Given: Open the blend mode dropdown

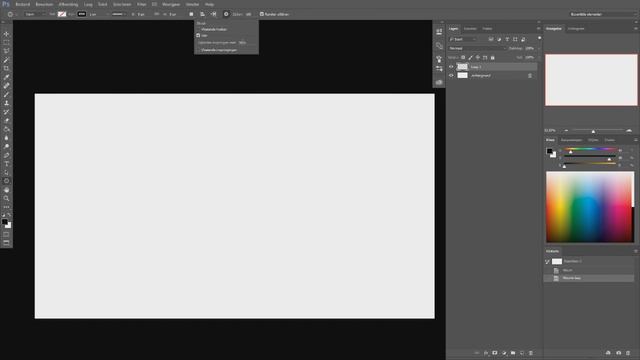Looking at the screenshot, I should (x=477, y=48).
